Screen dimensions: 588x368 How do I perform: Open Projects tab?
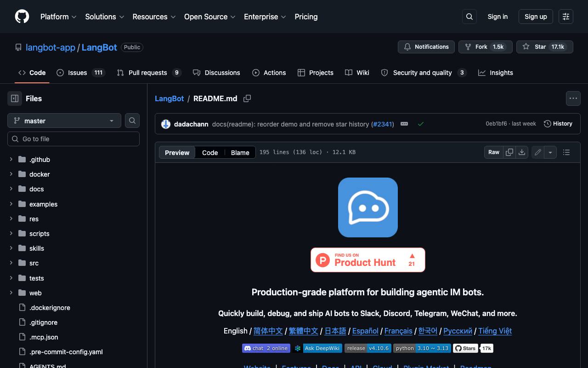[315, 73]
